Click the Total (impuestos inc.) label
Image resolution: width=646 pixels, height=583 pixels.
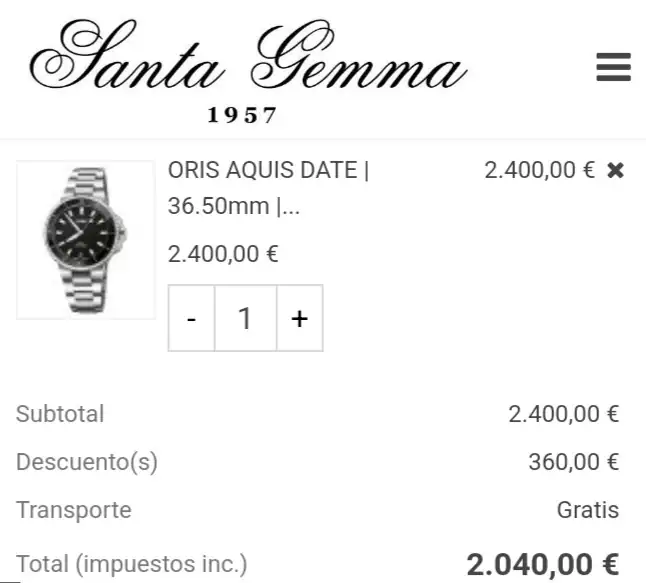131,564
